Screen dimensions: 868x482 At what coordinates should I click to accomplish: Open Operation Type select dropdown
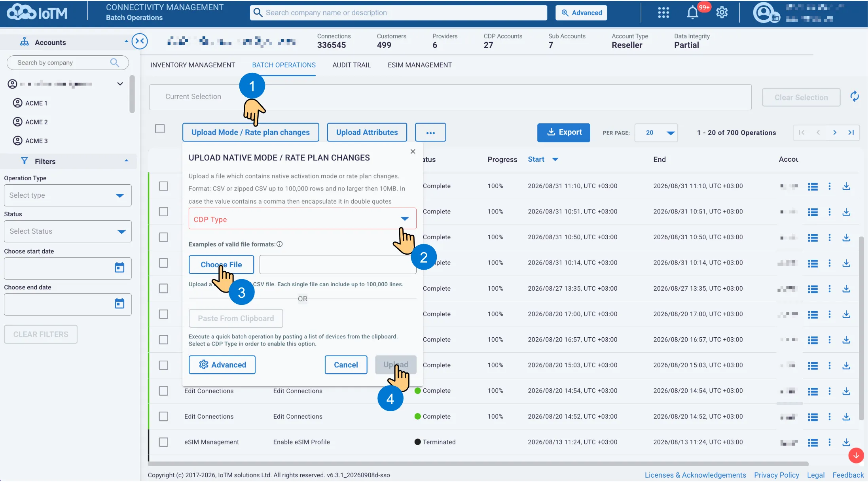click(68, 195)
